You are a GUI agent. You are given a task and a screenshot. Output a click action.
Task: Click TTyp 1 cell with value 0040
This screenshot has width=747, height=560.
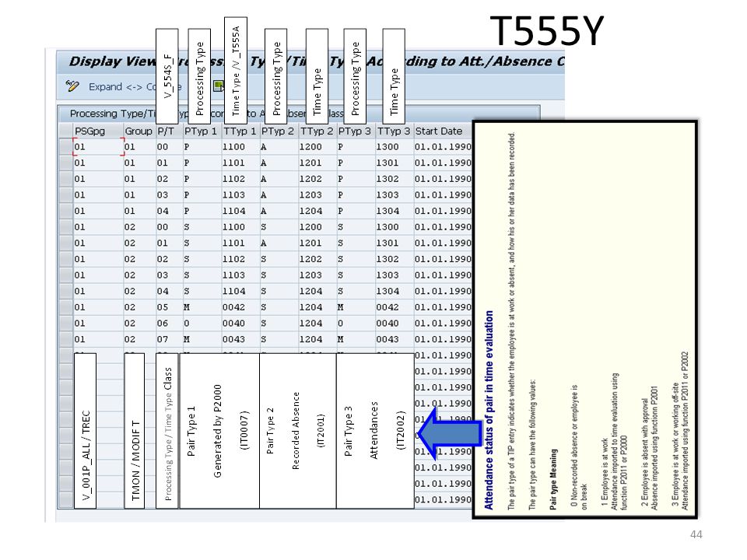[x=240, y=324]
